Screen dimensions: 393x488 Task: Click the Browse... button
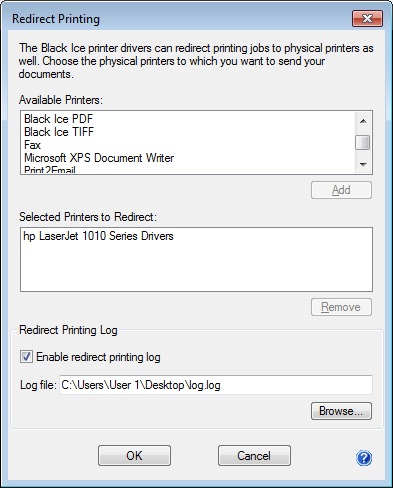(x=341, y=411)
